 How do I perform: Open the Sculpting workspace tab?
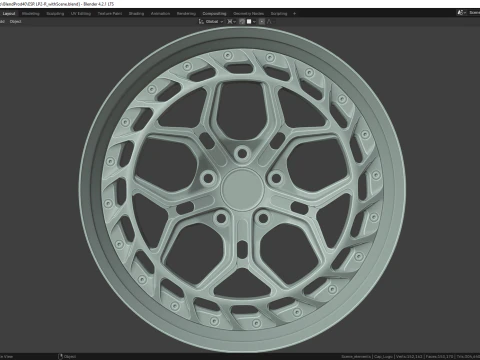point(55,14)
